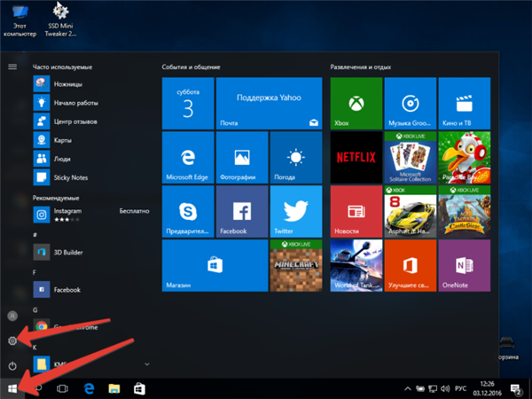Open Ножницы snipping tool

tap(91, 84)
